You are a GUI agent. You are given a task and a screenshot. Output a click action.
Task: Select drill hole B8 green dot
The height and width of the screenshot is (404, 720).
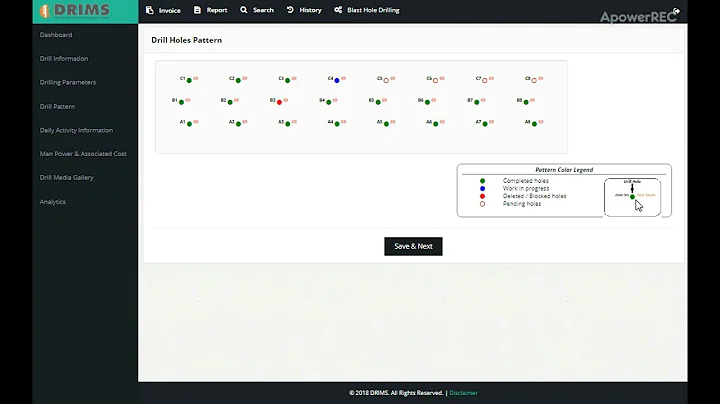(x=526, y=102)
